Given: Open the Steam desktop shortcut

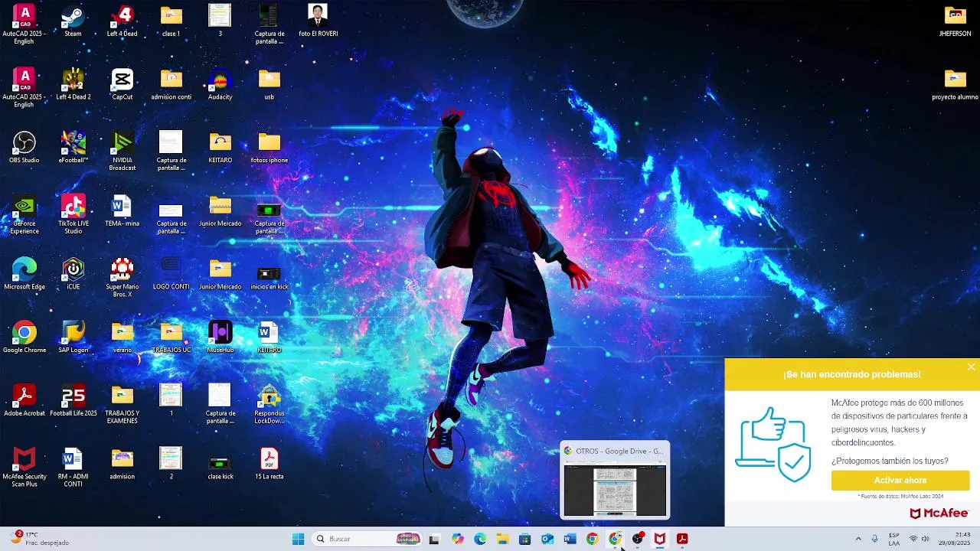Looking at the screenshot, I should coord(73,21).
